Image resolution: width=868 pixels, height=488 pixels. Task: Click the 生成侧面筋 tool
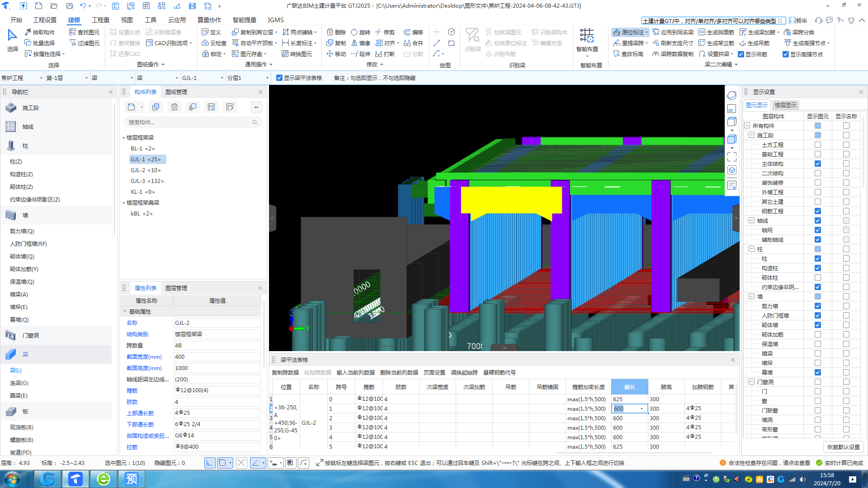pos(716,32)
